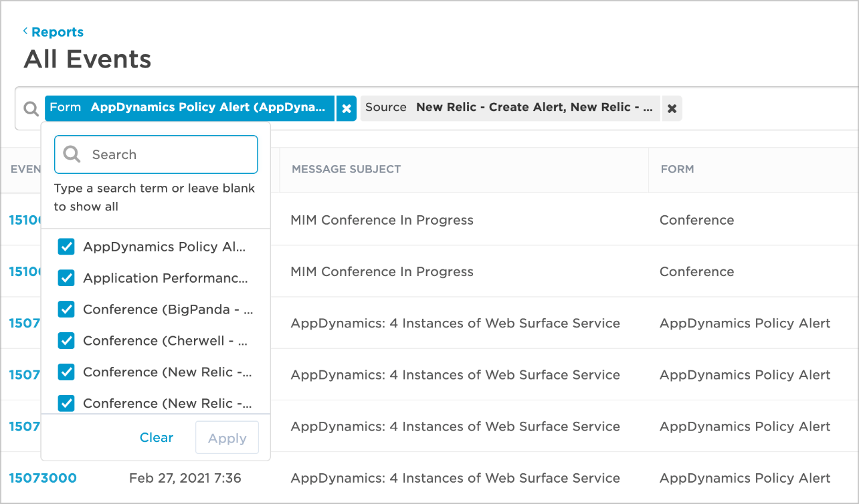The image size is (859, 504).
Task: Click the magnifier icon inside the dropdown search box
Action: click(72, 154)
